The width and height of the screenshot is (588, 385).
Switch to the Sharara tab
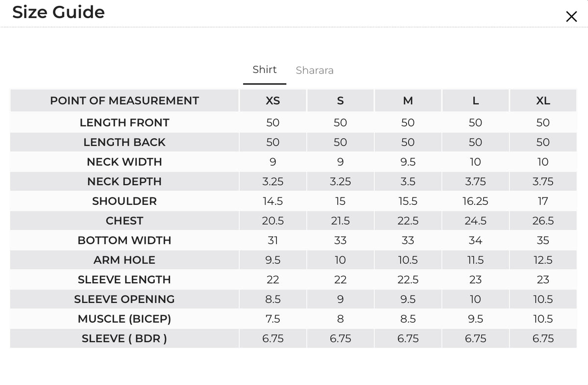pos(315,70)
